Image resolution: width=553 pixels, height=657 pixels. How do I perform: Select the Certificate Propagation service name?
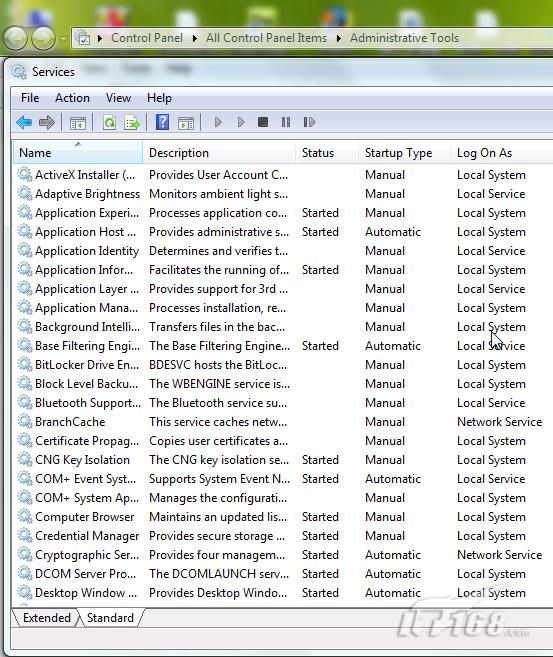(87, 441)
